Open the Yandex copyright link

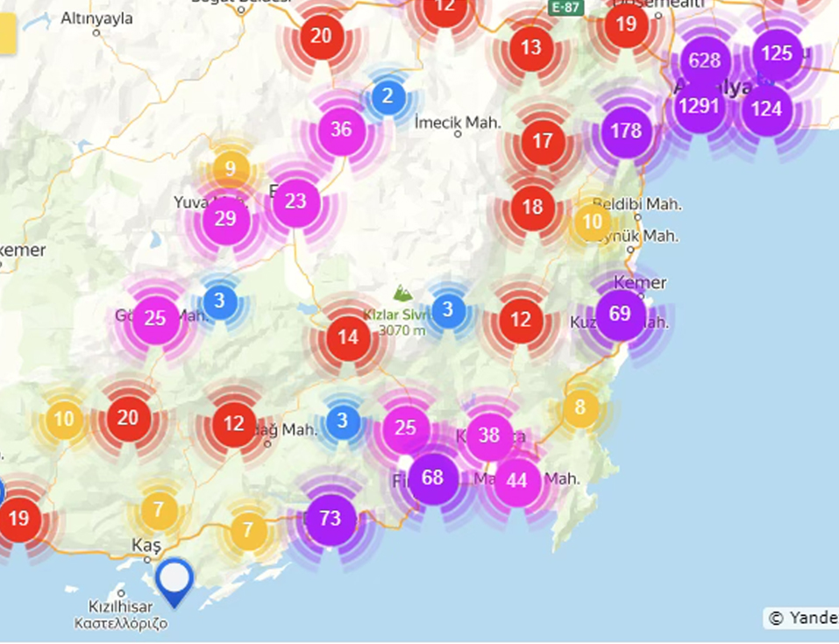pyautogui.click(x=802, y=618)
